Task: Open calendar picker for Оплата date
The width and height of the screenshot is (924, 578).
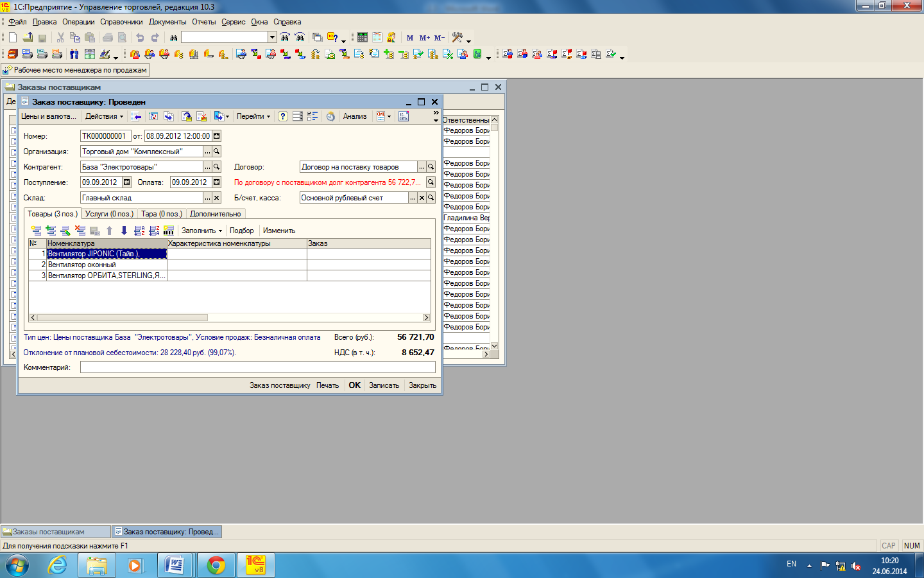Action: click(217, 182)
